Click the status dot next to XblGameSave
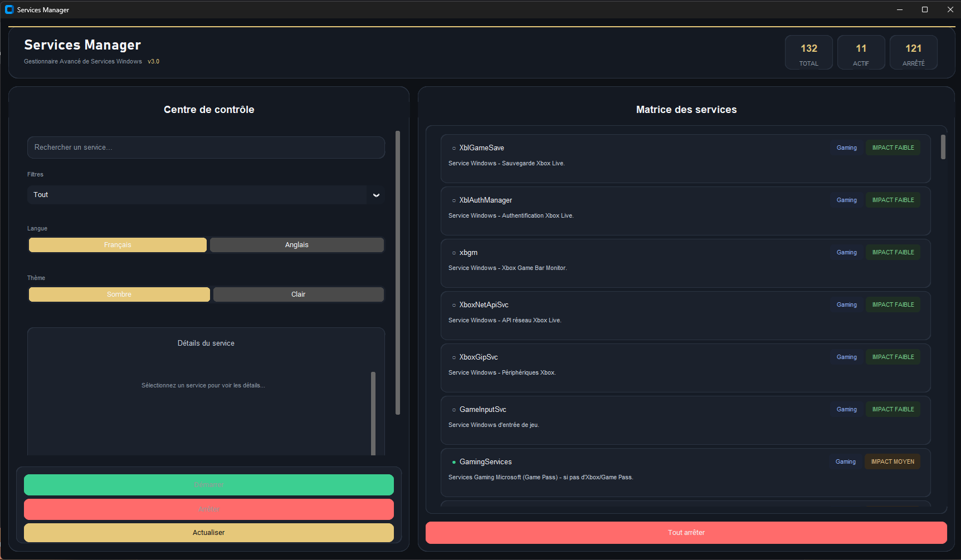 [x=453, y=148]
